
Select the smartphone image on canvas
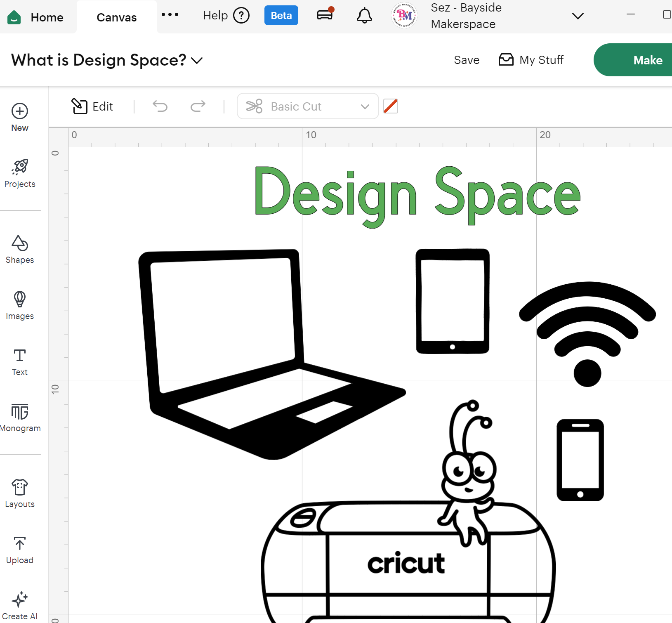580,460
